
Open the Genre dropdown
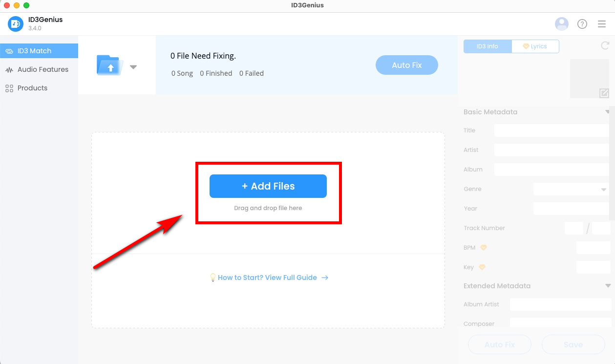571,189
